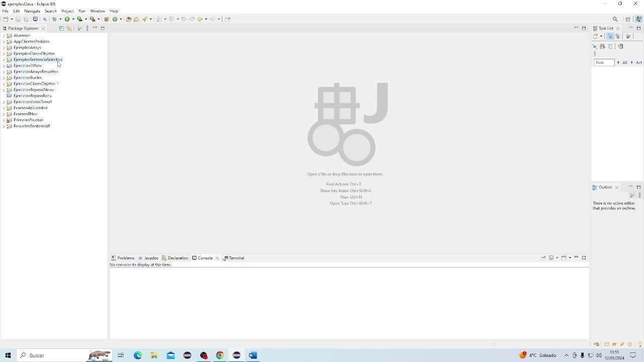The height and width of the screenshot is (362, 644).
Task: Expand the AppClientesPedidos project
Action: 4,42
